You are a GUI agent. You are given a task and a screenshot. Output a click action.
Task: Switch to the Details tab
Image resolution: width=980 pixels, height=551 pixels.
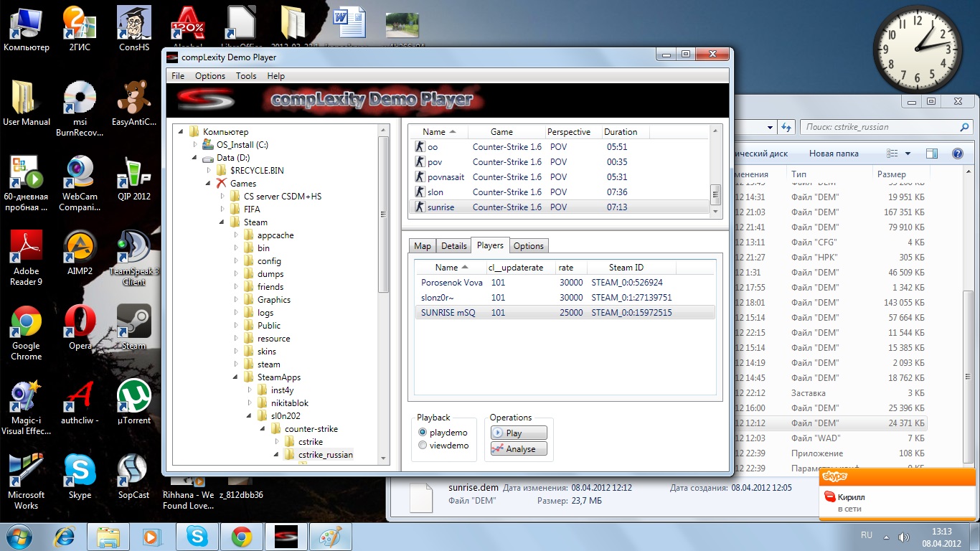[x=454, y=246]
